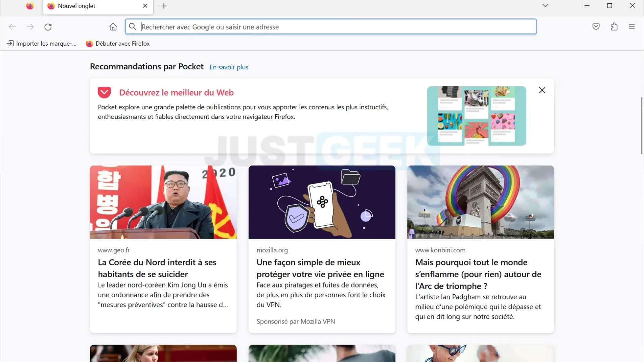
Task: Close the Nouvel onglet tab
Action: 145,6
